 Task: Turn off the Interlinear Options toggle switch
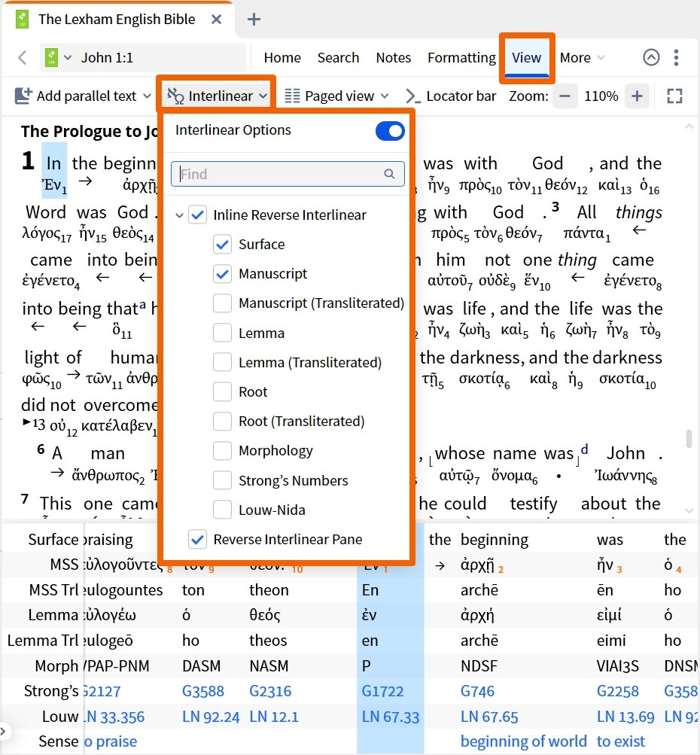[x=390, y=131]
